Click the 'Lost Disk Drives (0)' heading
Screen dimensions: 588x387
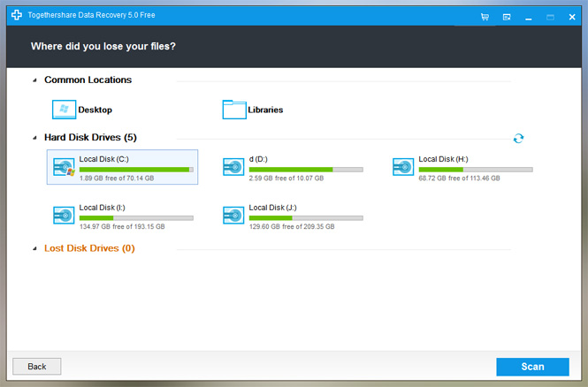89,248
